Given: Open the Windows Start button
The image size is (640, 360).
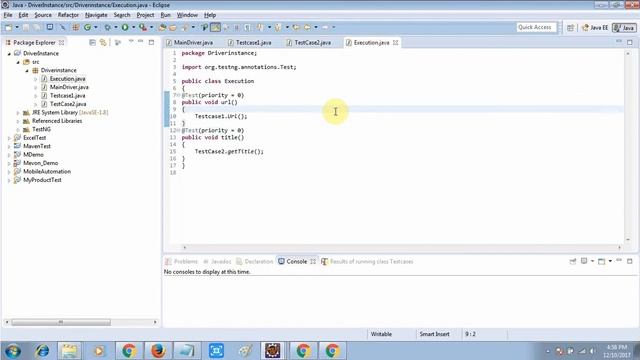Looking at the screenshot, I should click(x=13, y=351).
